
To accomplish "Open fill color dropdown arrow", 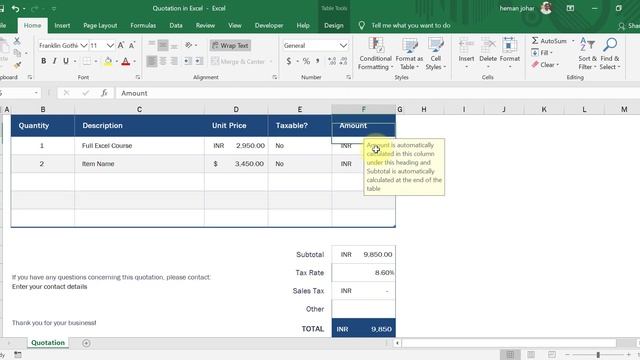I will click(x=116, y=61).
